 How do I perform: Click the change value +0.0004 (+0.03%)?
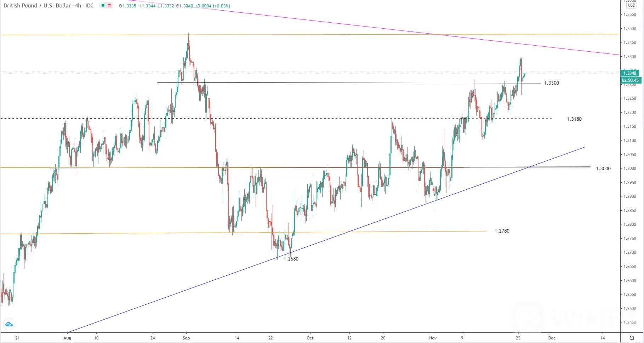tap(213, 6)
